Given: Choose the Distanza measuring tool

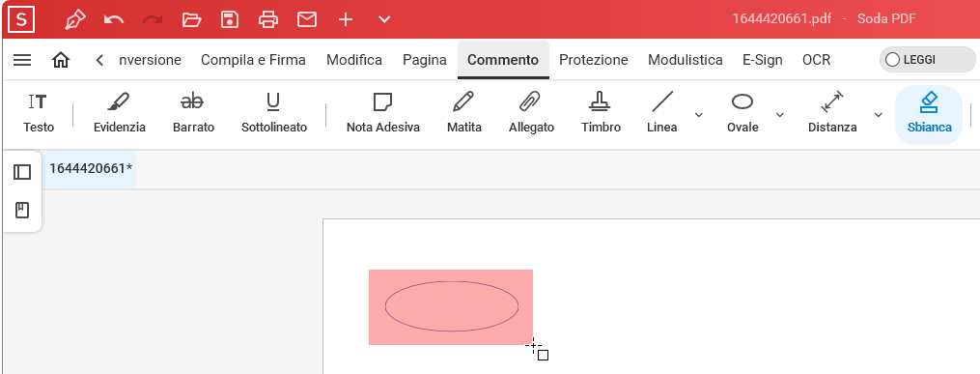Looking at the screenshot, I should coord(832,112).
